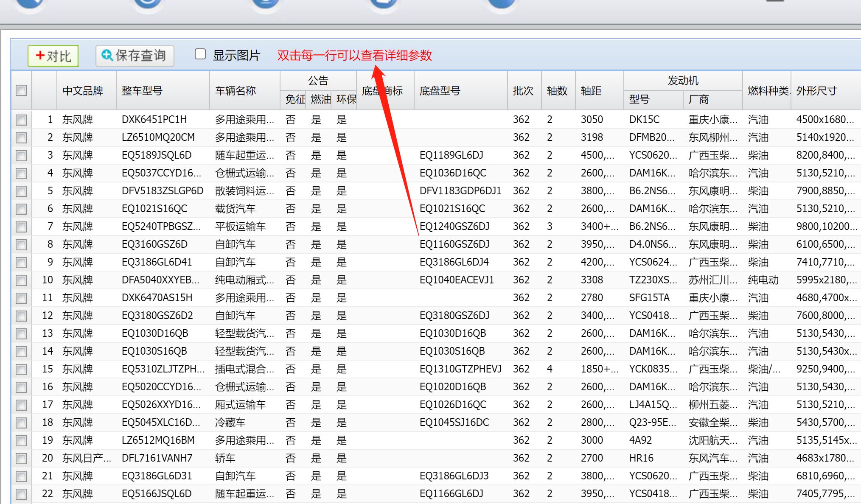Click chassis model EQ1189GL6DJ
This screenshot has height=504, width=861.
(x=452, y=155)
